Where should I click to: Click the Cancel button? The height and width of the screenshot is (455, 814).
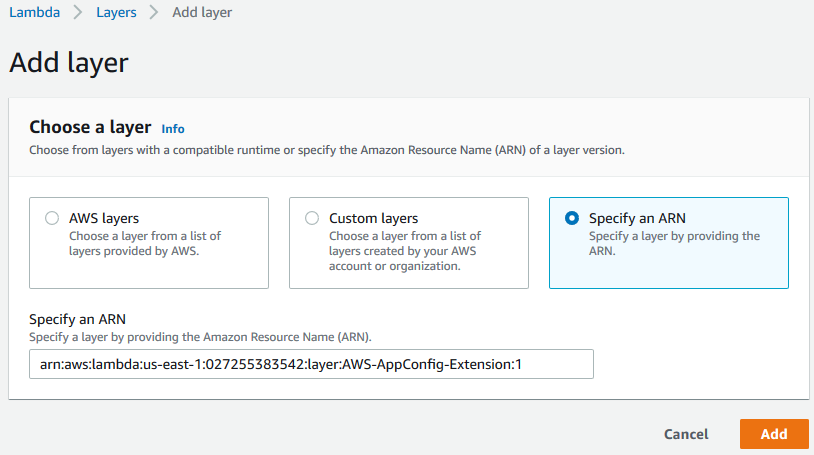[686, 434]
